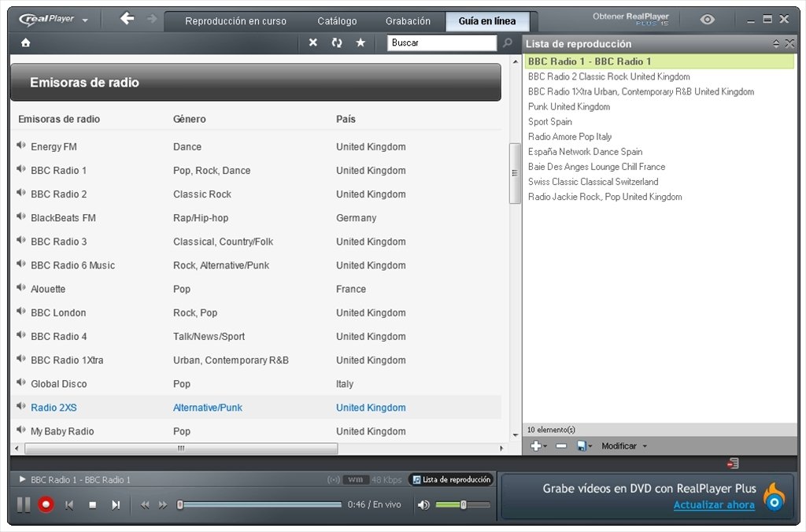Click the search magnifier icon
806x532 pixels.
click(508, 42)
